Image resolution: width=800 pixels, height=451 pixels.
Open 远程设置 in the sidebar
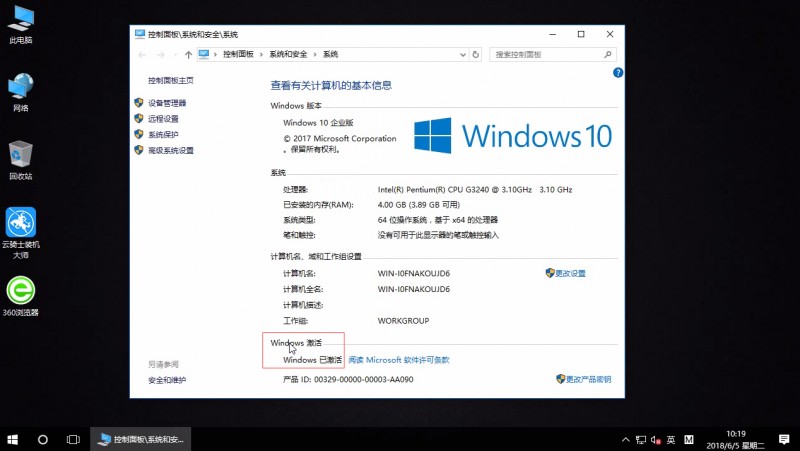(x=163, y=119)
